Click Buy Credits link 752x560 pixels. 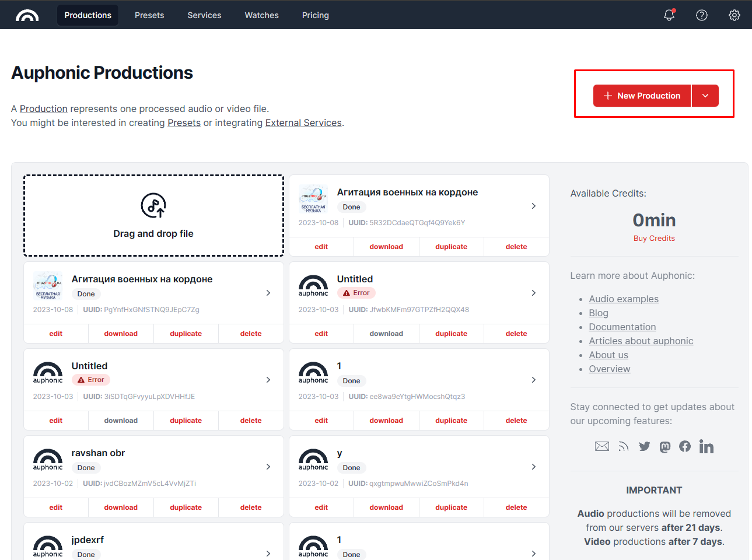pos(654,238)
